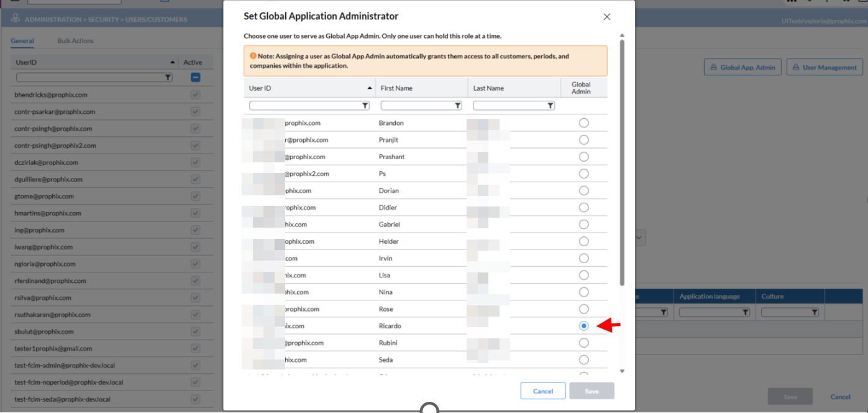Click the Last Name column filter icon
The width and height of the screenshot is (868, 413).
pyautogui.click(x=550, y=106)
